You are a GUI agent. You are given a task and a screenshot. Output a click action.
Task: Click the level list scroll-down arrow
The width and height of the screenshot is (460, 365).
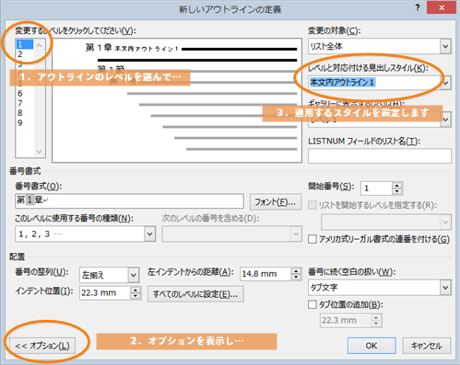coord(39,152)
